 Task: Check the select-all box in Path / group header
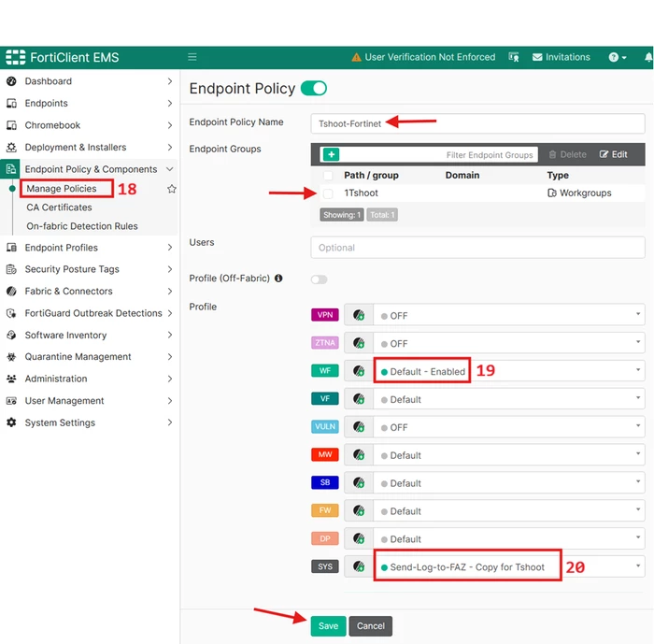coord(328,176)
